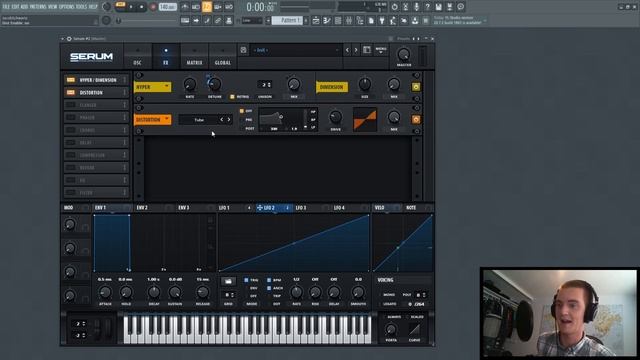Viewport: 640px width, 360px height.
Task: Enable LEGATO voicing
Action: point(390,304)
